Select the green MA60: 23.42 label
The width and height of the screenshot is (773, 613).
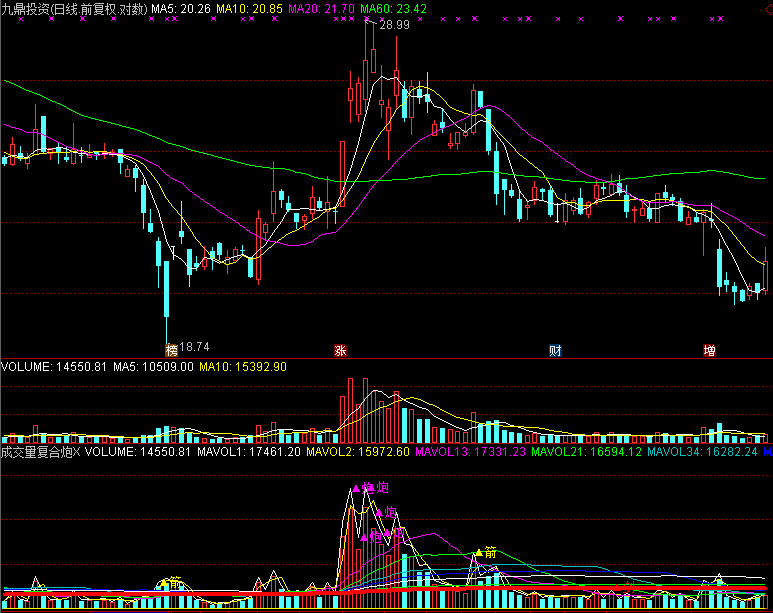click(x=393, y=8)
